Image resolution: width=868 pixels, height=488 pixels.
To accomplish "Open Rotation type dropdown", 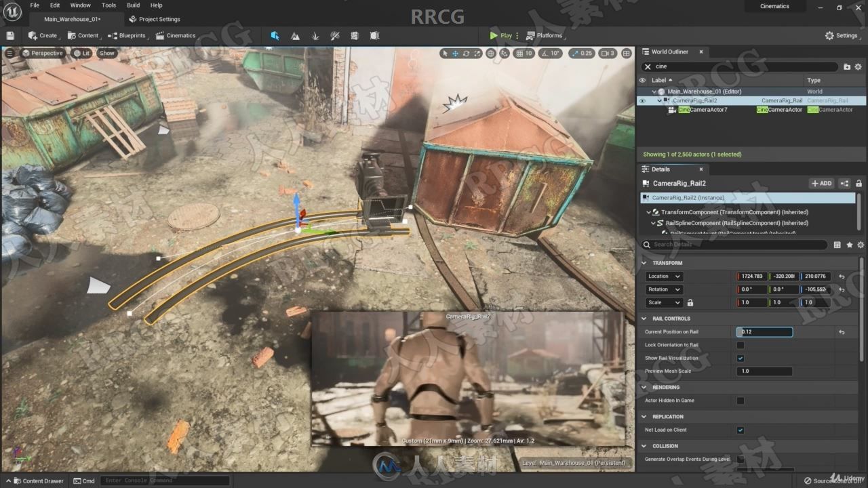I will tap(664, 289).
